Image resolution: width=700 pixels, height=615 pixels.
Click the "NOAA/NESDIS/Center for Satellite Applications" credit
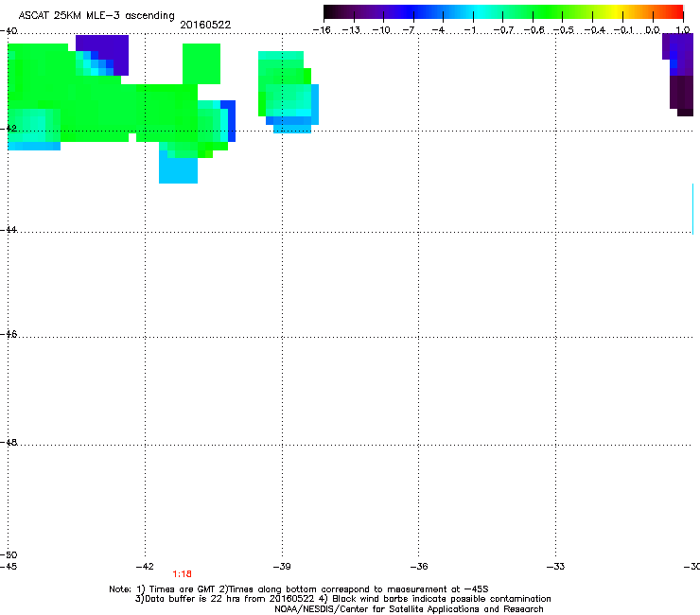[409, 609]
